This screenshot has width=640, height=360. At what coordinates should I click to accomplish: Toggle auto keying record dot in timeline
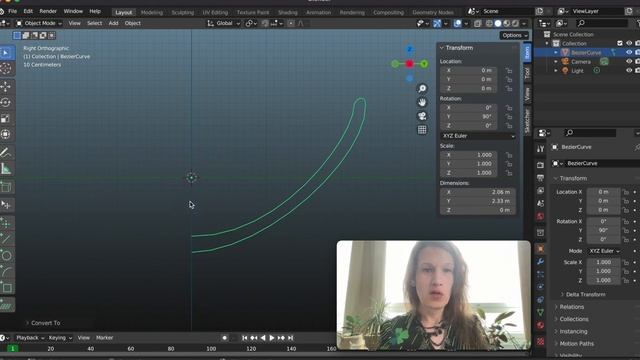(224, 338)
